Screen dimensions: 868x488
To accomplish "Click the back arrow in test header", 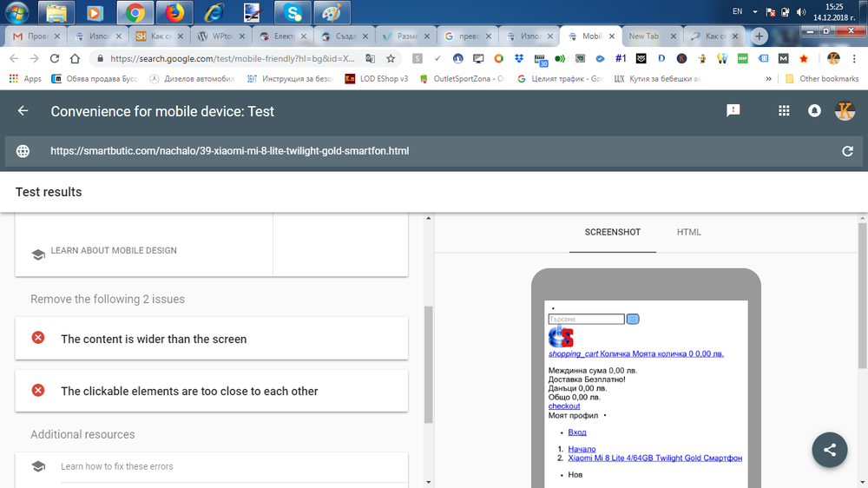I will click(x=23, y=111).
